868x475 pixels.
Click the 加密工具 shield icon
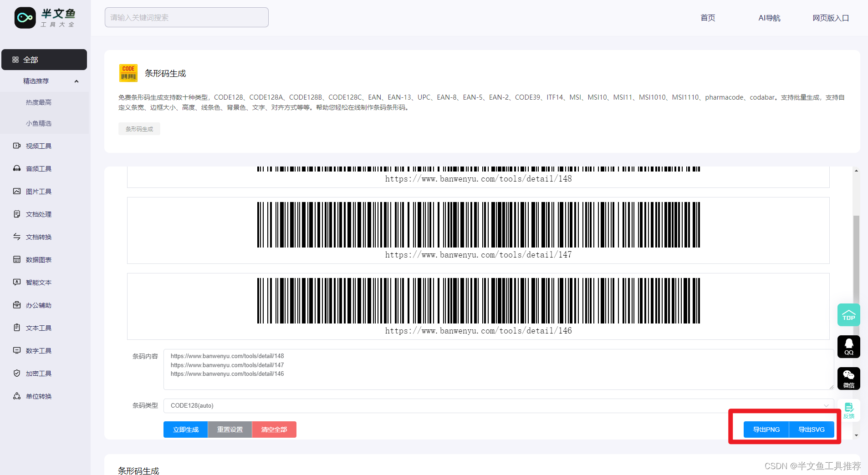[x=17, y=373]
